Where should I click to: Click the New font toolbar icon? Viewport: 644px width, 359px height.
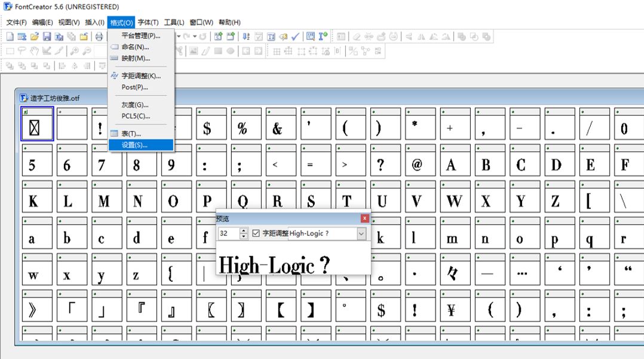[10, 36]
